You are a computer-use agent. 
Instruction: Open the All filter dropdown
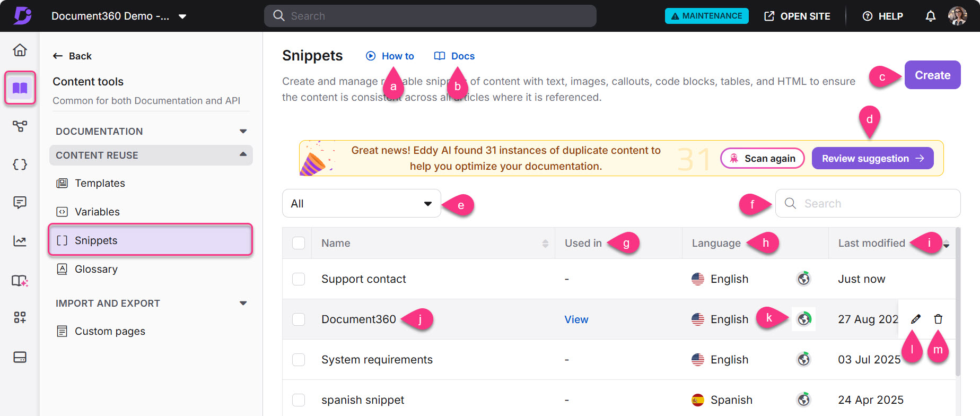pyautogui.click(x=361, y=204)
